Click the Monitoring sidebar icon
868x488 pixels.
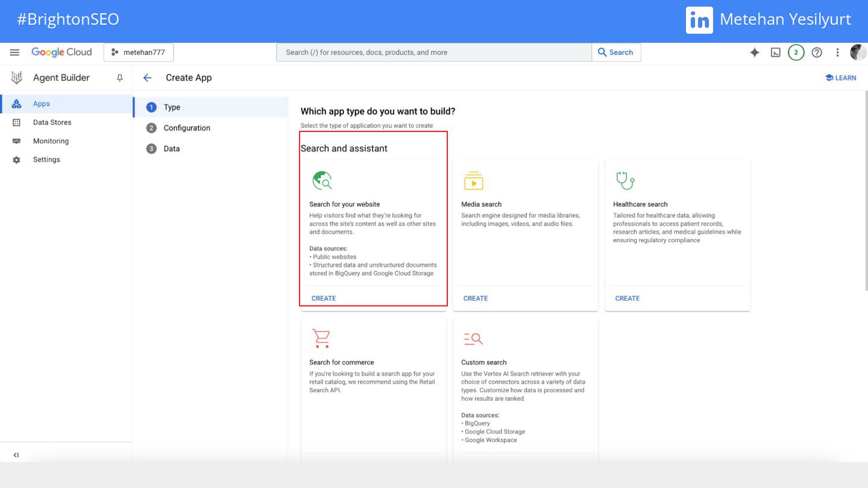point(16,141)
